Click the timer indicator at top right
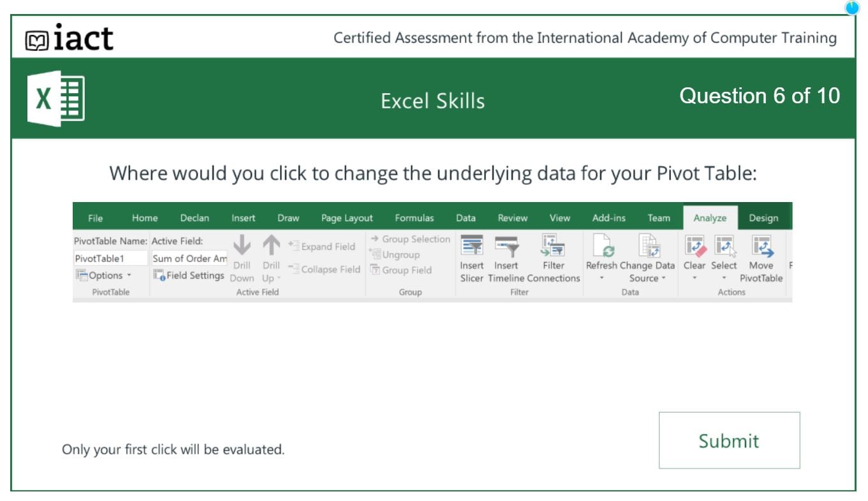The image size is (868, 501). tap(851, 8)
